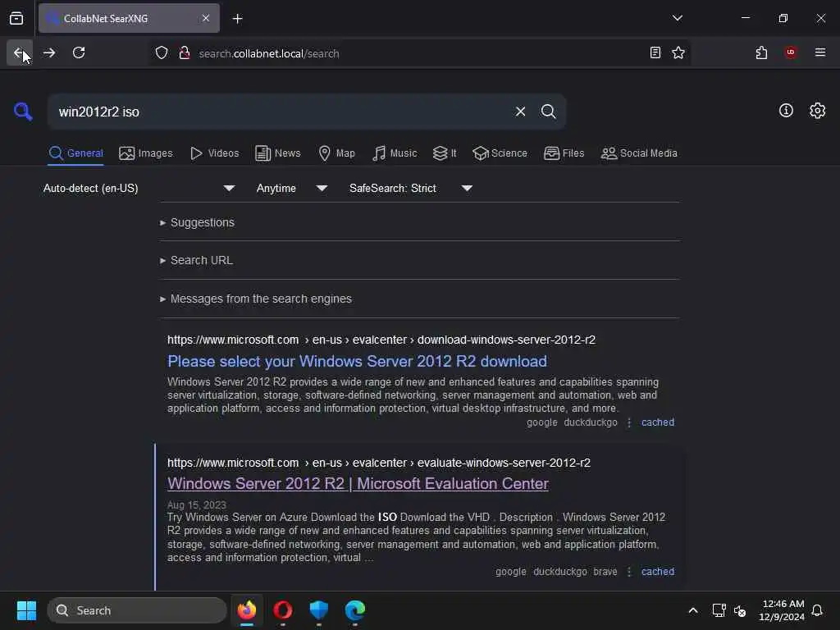Go forward with the browser forward arrow
Screen dimensions: 840x630
[49, 52]
